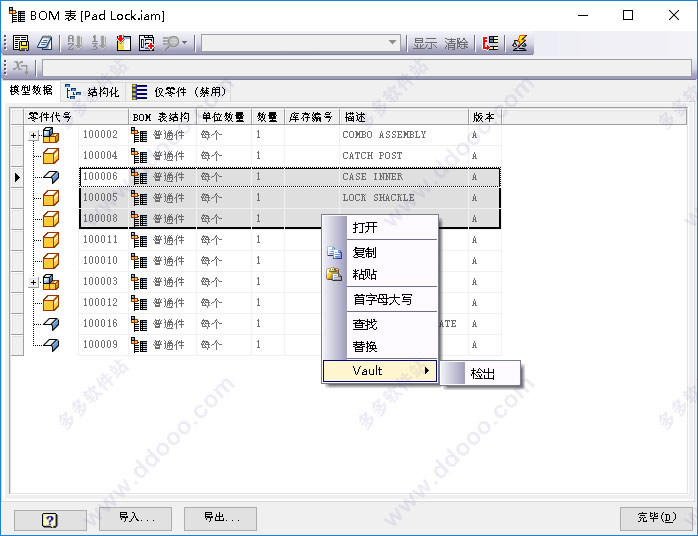
Task: Select the part number cell 100016
Action: (103, 323)
